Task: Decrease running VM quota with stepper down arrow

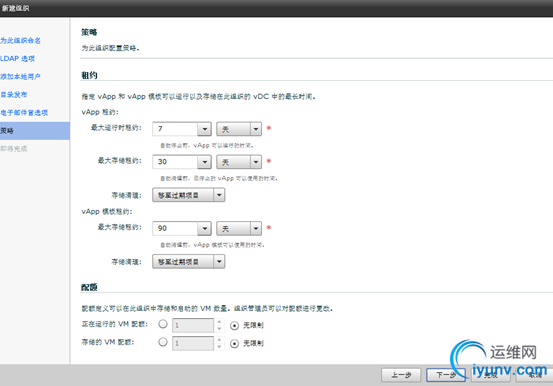Action: point(219,328)
